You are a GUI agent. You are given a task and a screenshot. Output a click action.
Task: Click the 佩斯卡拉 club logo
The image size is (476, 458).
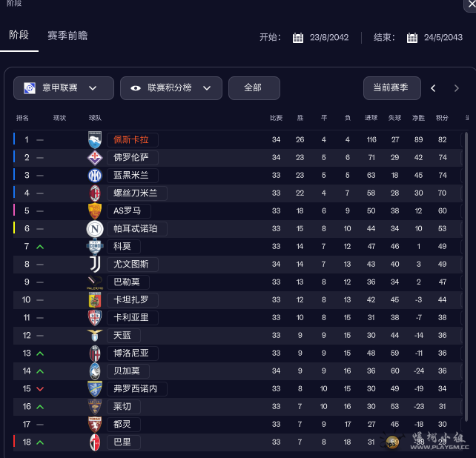pyautogui.click(x=95, y=139)
